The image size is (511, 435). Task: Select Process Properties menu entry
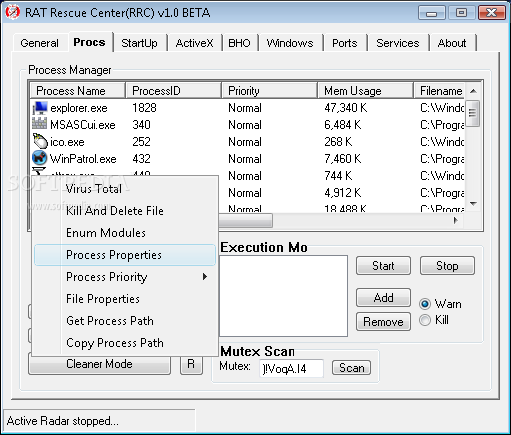coord(125,255)
